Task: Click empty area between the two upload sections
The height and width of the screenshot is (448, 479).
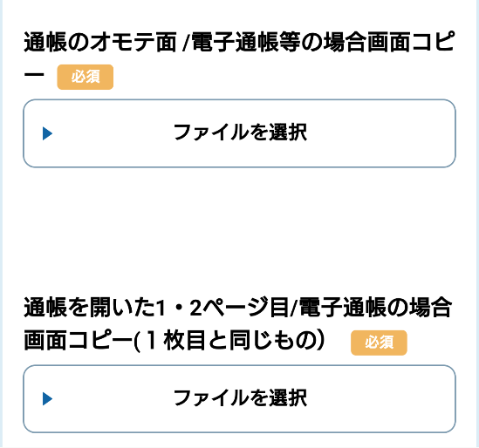Action: pyautogui.click(x=239, y=229)
